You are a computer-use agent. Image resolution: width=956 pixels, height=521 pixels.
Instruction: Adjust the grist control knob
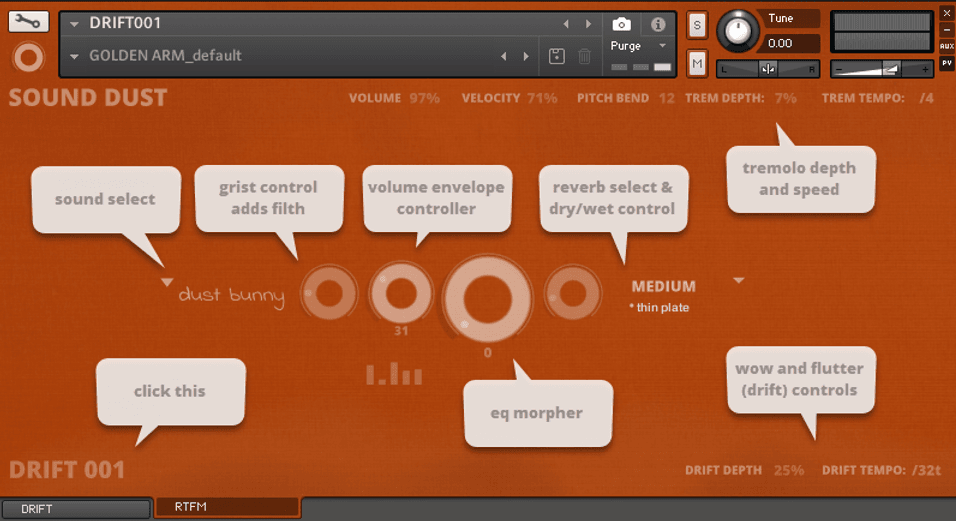pyautogui.click(x=329, y=293)
